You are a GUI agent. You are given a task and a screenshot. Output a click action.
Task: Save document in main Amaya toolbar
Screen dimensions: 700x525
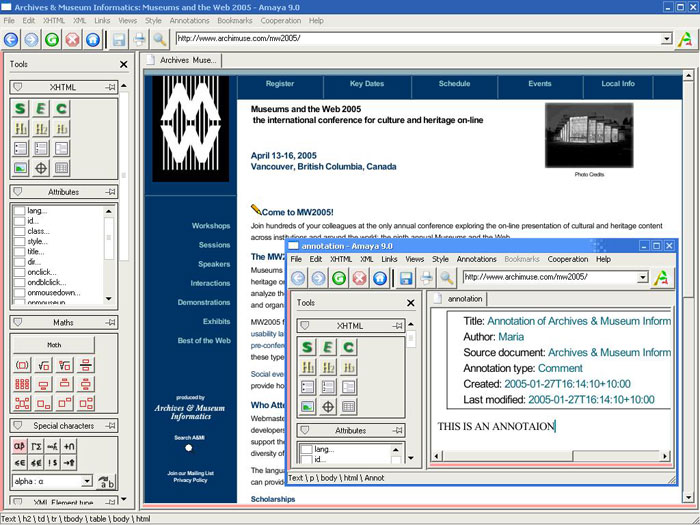pos(119,39)
